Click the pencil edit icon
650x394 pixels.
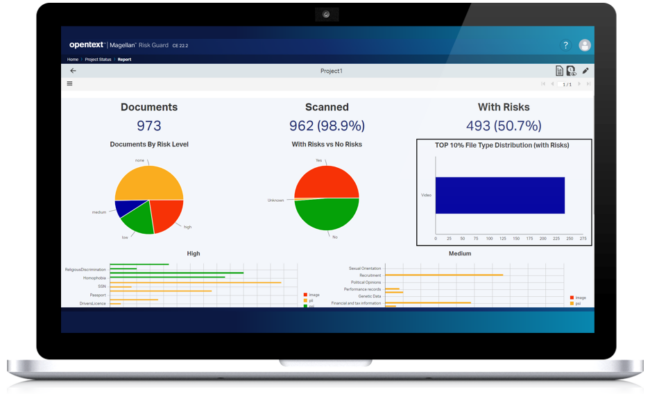[585, 71]
